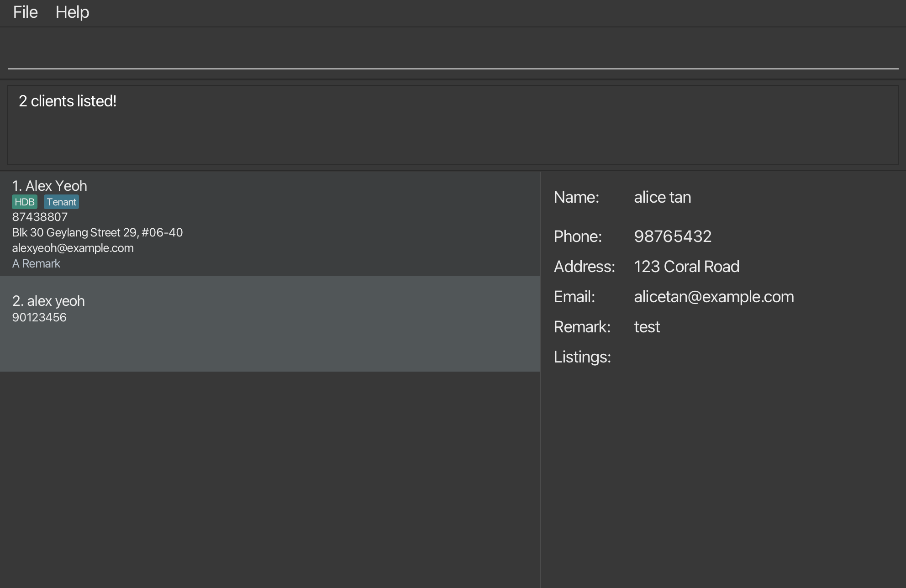
Task: Click alexyeoh@example.com email in list
Action: [73, 248]
